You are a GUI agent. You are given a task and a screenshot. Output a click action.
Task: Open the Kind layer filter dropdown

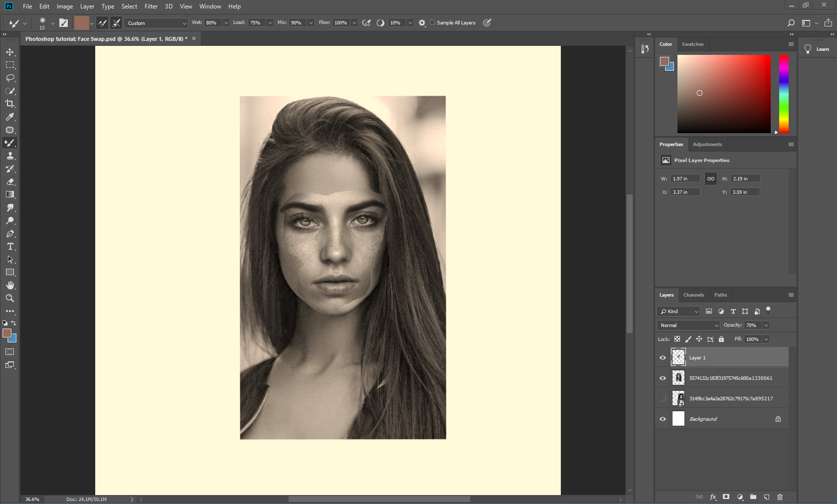tap(679, 311)
